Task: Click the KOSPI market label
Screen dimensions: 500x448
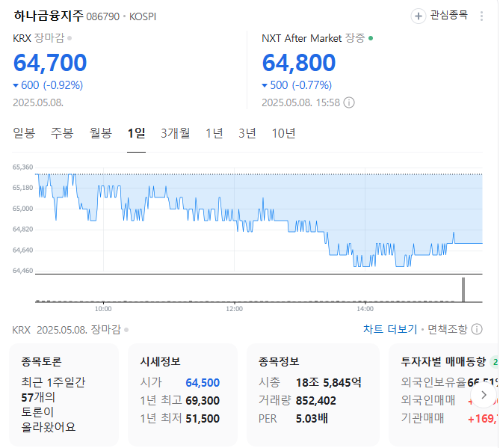Action: (x=143, y=16)
